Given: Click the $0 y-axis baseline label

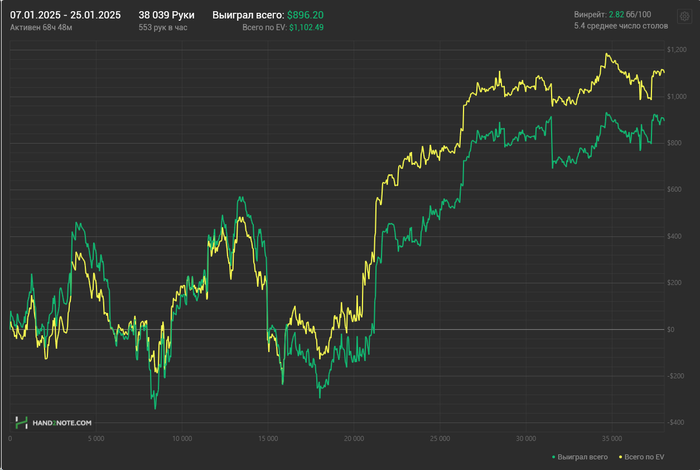Looking at the screenshot, I should click(x=684, y=329).
